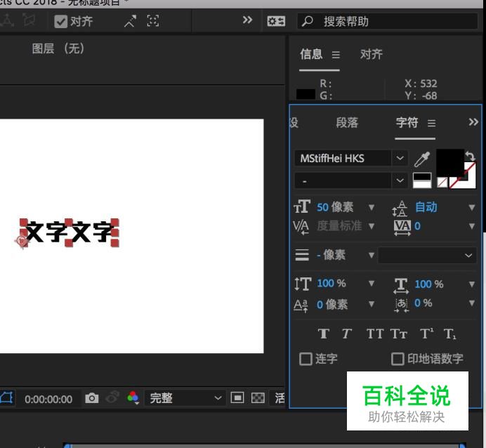486x448 pixels.
Task: Uncheck the 对齐 snapping checkbox
Action: pos(61,21)
